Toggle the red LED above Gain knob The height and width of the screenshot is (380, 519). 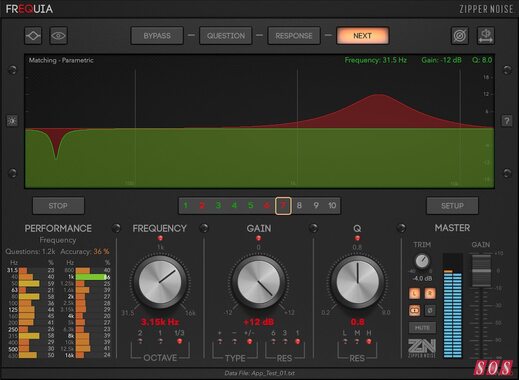[x=258, y=238]
